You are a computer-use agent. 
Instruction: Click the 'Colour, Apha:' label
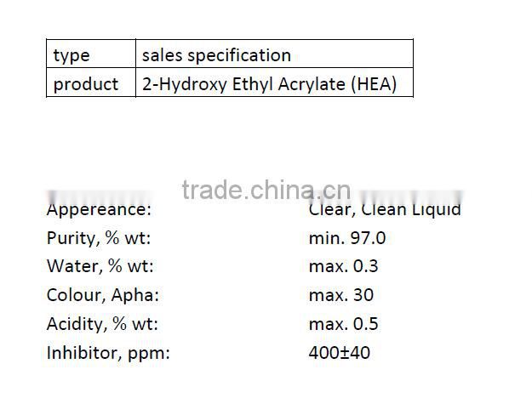click(103, 295)
